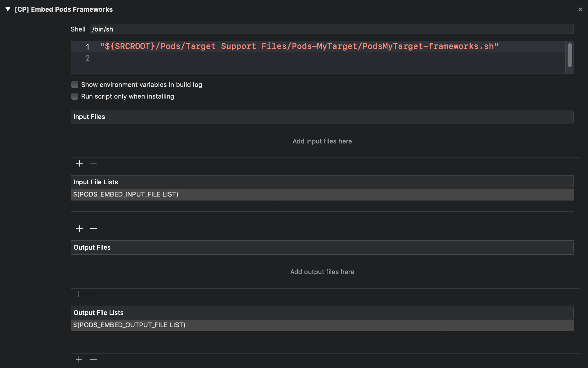Click the Output File Lists header
Screen dimensions: 588x368
point(322,313)
